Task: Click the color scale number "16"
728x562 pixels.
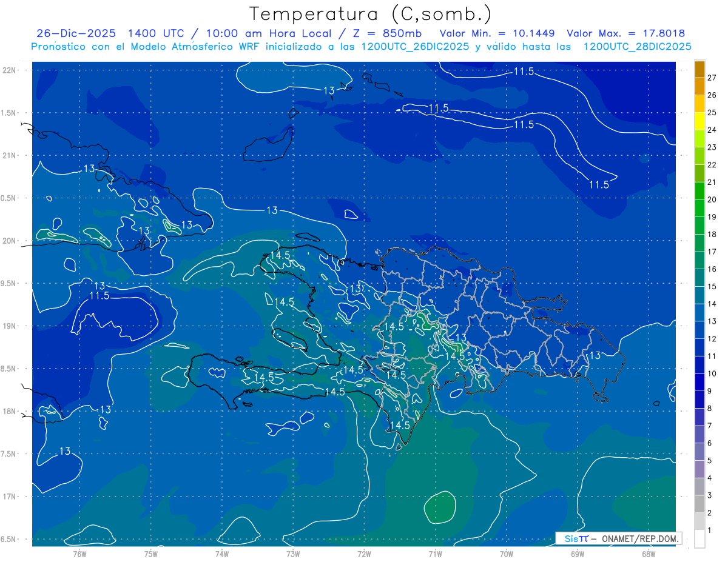Action: [x=712, y=269]
